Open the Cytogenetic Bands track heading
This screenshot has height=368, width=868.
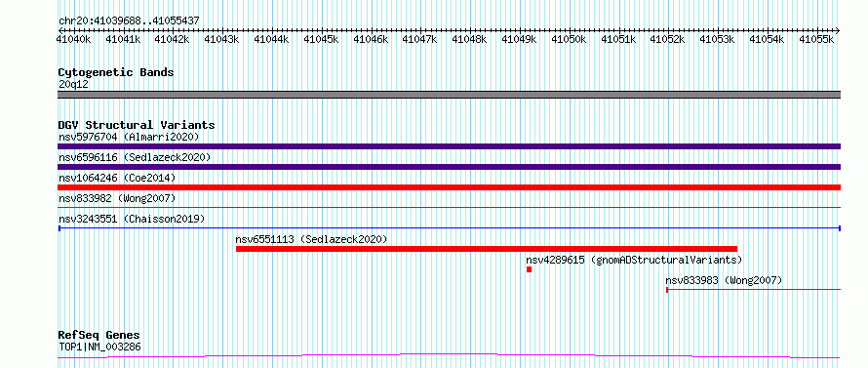click(x=116, y=72)
